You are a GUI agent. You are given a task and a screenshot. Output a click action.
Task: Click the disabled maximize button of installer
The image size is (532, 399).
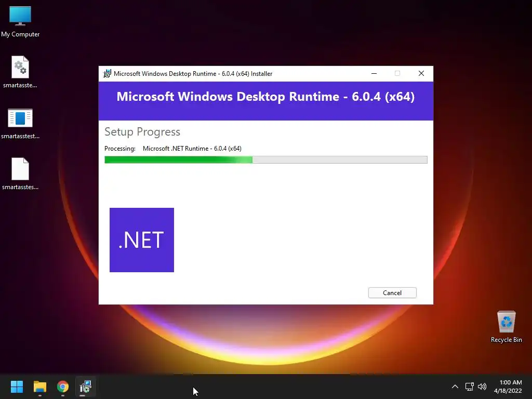pos(397,73)
